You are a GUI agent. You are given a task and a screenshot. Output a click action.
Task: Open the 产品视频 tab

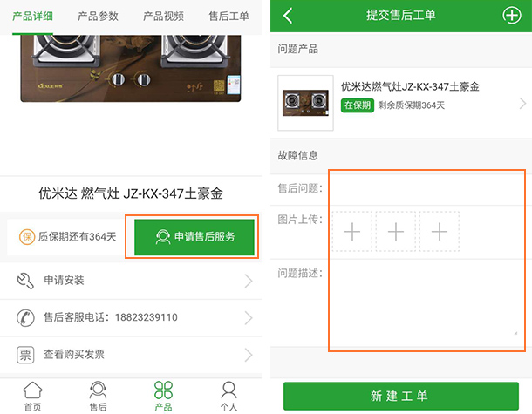click(x=164, y=16)
